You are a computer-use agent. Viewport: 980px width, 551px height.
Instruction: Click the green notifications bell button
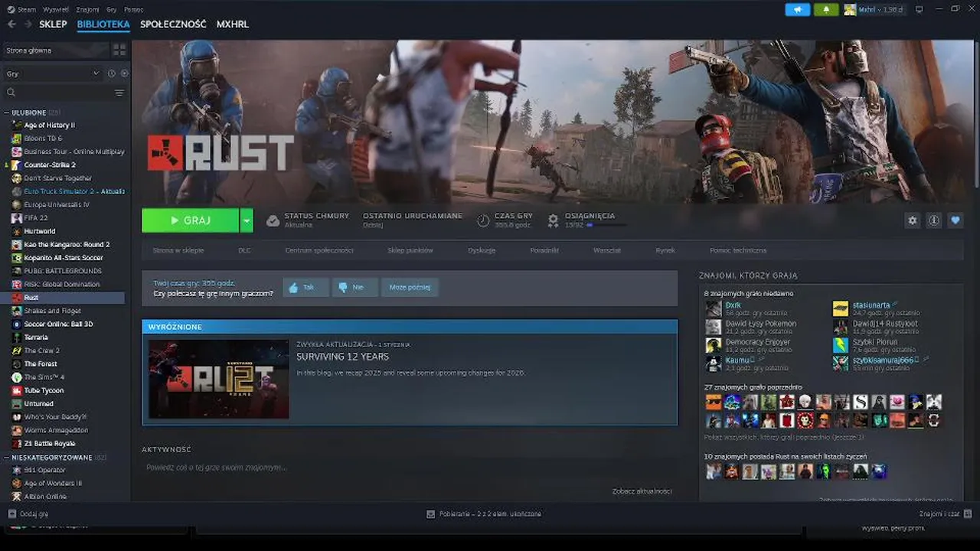tap(826, 9)
